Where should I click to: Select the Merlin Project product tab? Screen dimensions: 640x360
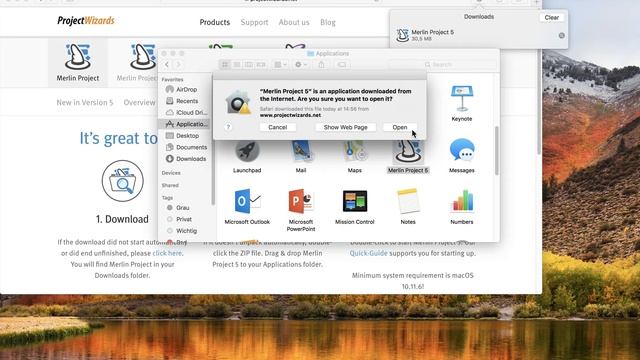(78, 62)
